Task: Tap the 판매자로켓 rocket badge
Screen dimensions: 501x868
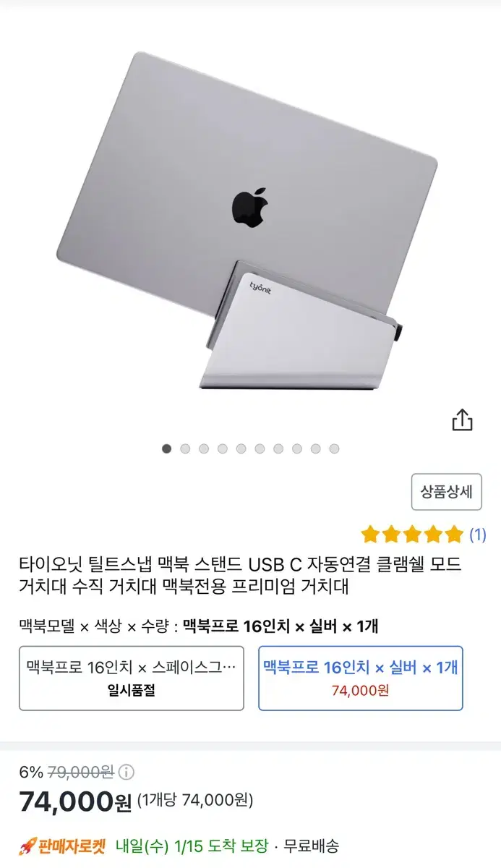Action: (63, 846)
